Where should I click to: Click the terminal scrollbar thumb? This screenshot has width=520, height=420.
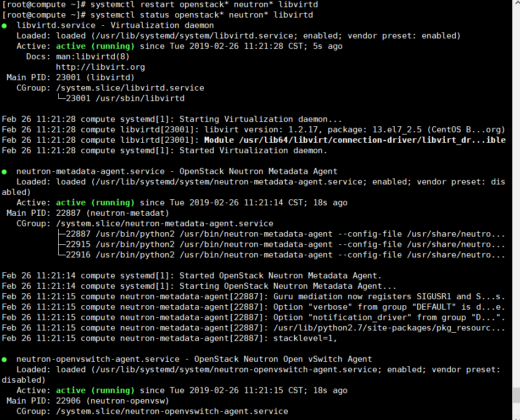pos(516,395)
